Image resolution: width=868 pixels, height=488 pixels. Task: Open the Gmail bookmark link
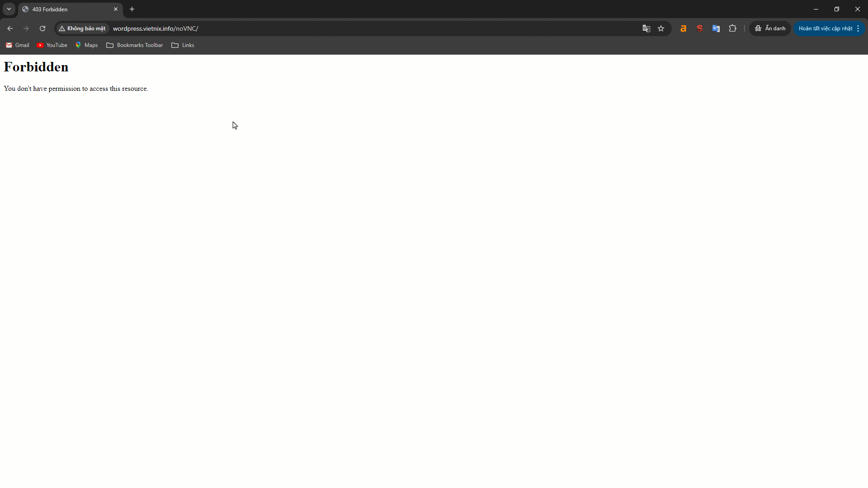coord(17,45)
